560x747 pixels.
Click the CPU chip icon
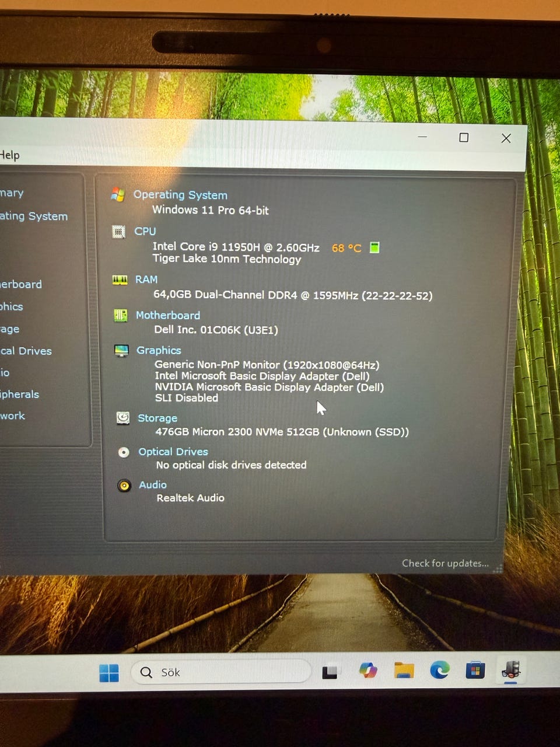[x=118, y=232]
